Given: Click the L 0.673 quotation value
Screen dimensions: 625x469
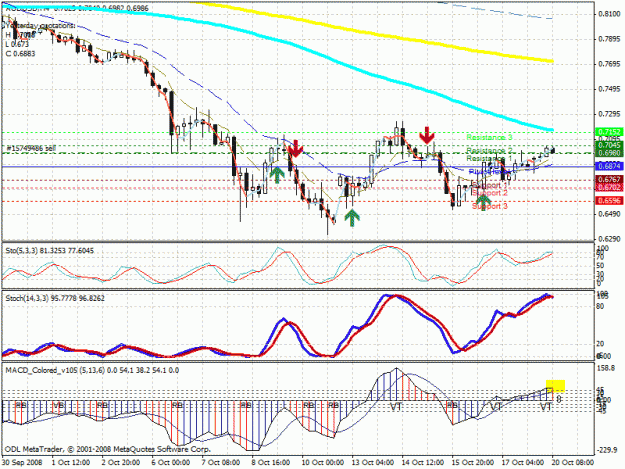Looking at the screenshot, I should (17, 44).
